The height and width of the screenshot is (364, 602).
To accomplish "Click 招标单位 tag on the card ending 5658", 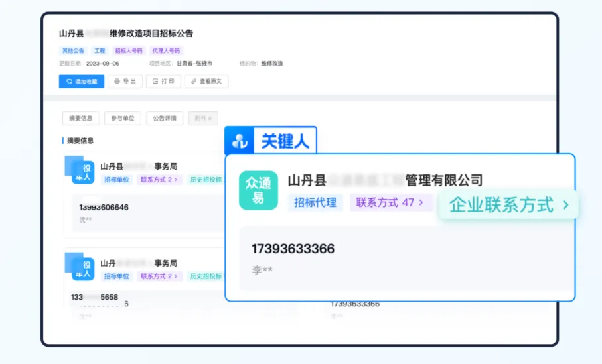I will [x=117, y=276].
